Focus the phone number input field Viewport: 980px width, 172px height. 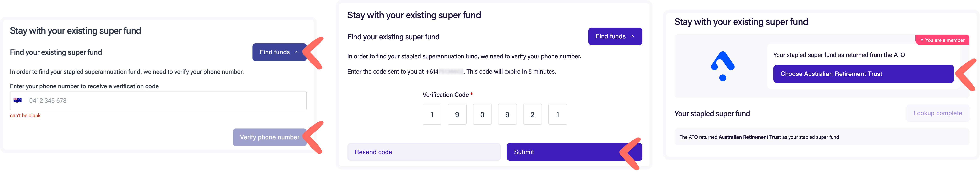pyautogui.click(x=164, y=101)
